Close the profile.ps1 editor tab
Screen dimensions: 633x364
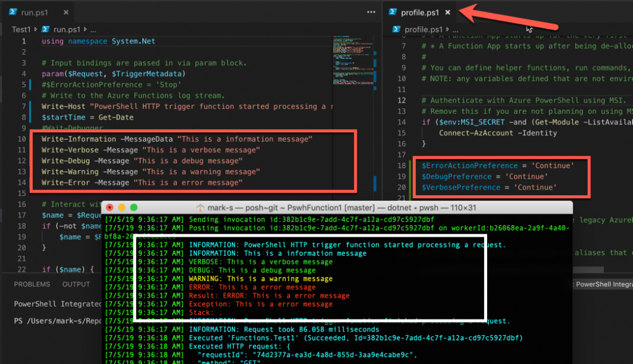pos(448,12)
